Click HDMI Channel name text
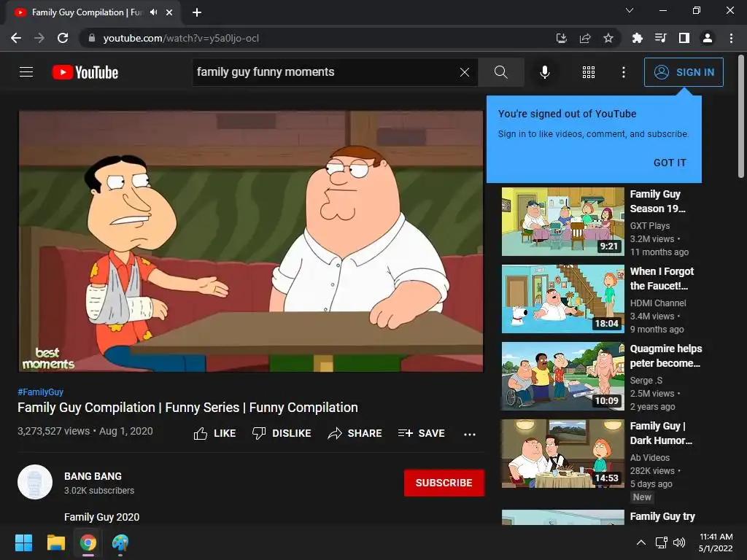This screenshot has width=747, height=560. [x=658, y=303]
